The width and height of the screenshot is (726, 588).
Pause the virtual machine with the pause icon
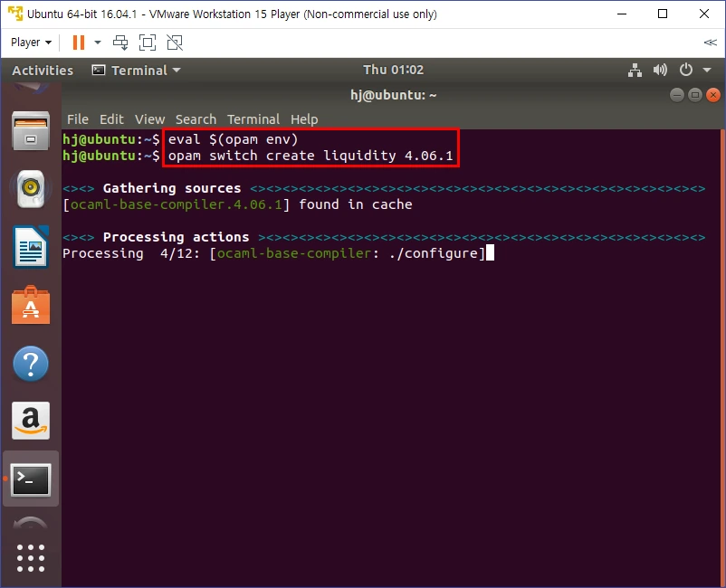tap(79, 43)
